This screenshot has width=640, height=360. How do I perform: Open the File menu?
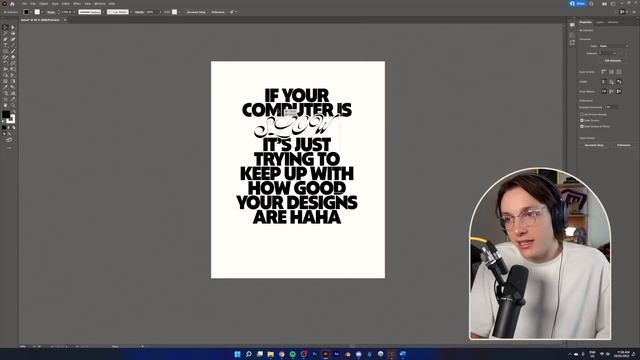(x=24, y=4)
